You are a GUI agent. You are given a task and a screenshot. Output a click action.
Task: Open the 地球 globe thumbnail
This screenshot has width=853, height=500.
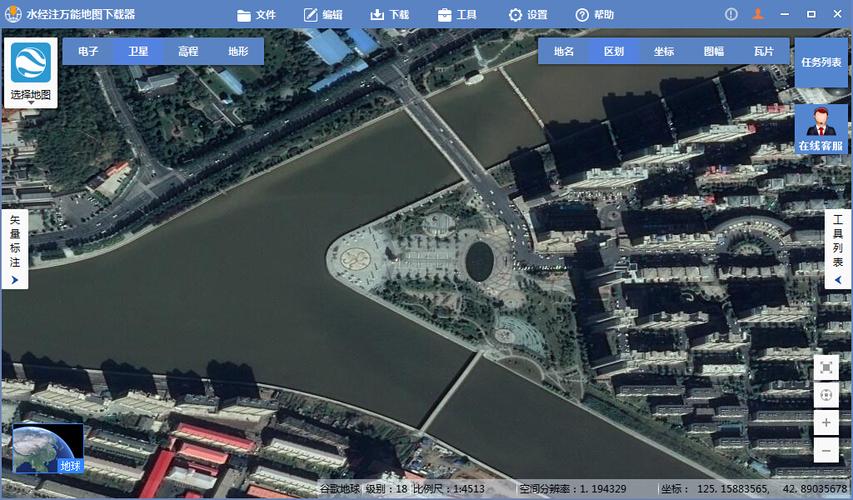[x=48, y=449]
